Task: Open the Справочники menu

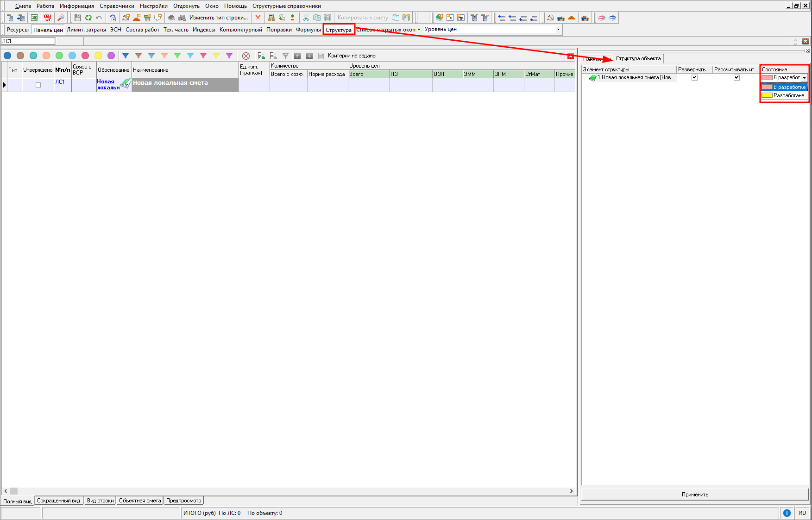Action: 117,6
